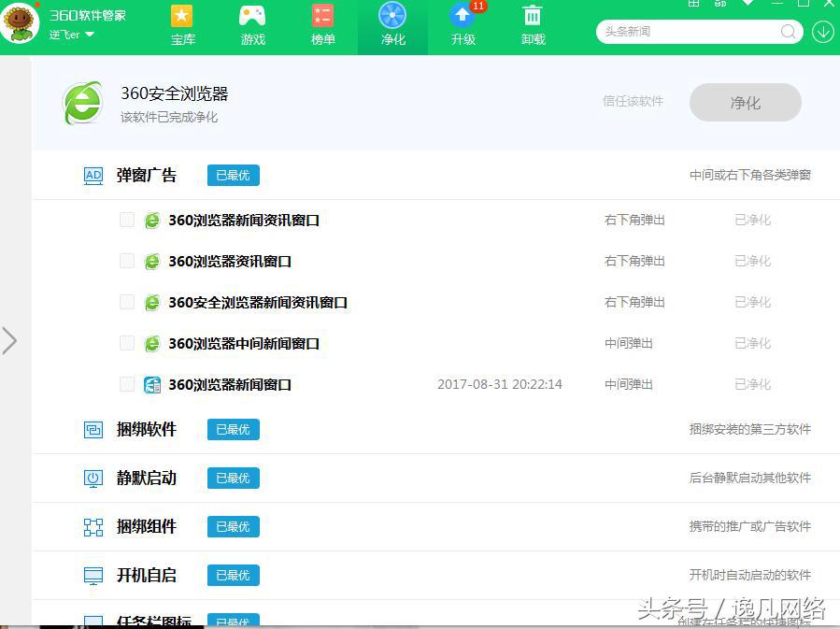Click the 该软件已完成净化 status text
Viewport: 840px width, 629px height.
point(169,118)
